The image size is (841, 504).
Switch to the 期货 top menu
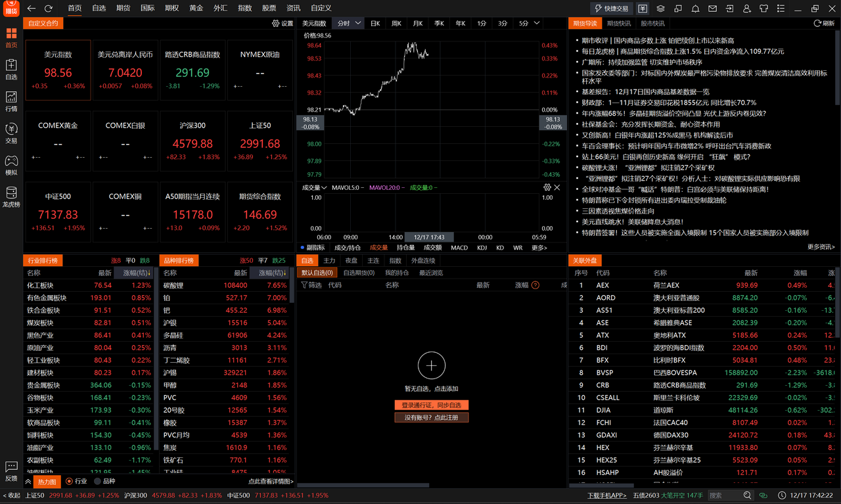[123, 9]
